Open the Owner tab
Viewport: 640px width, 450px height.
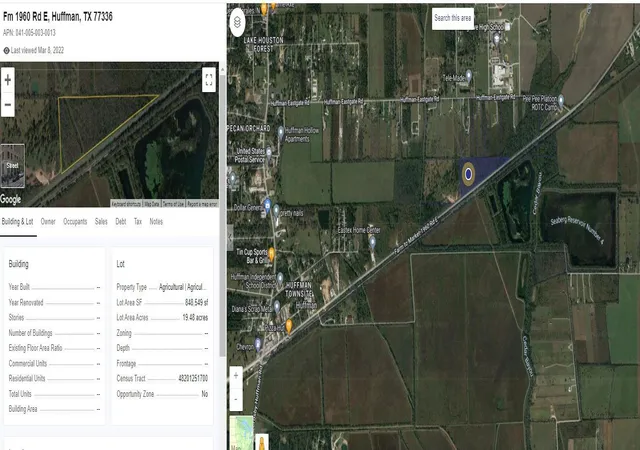(48, 222)
